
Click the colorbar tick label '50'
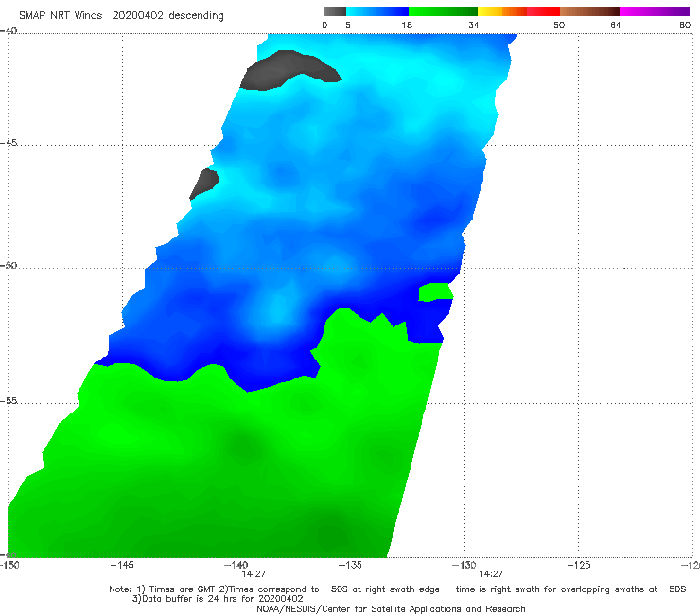(x=559, y=26)
